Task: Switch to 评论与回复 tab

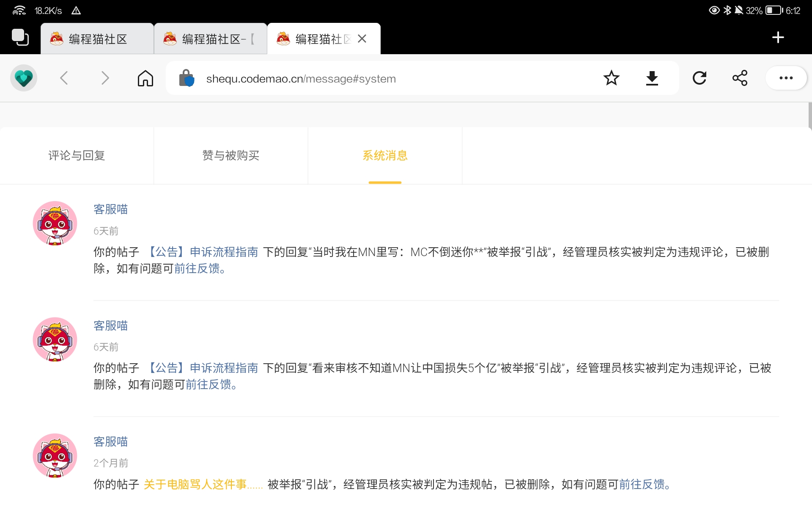Action: (x=77, y=155)
